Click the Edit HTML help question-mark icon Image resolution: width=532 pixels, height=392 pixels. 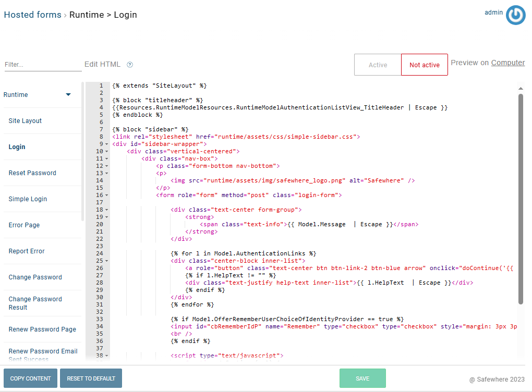pyautogui.click(x=130, y=65)
